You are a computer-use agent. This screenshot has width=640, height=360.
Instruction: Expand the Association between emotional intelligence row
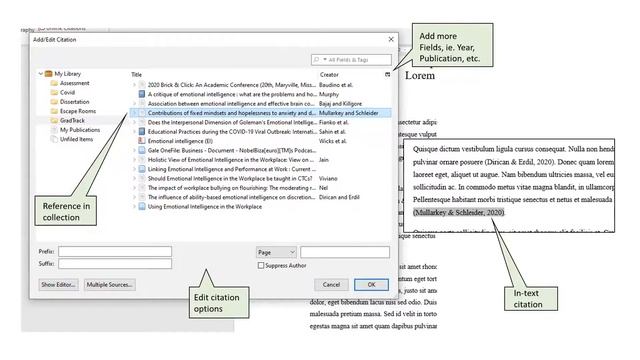134,104
